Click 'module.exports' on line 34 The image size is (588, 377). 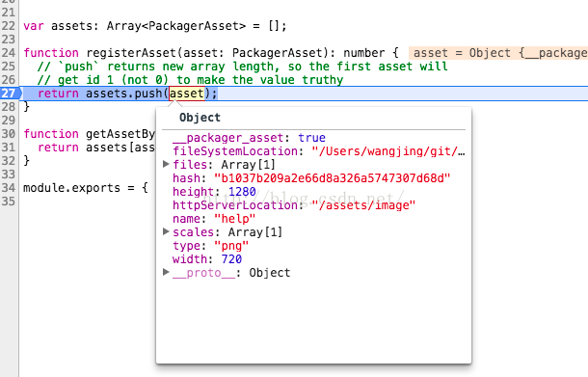point(71,188)
